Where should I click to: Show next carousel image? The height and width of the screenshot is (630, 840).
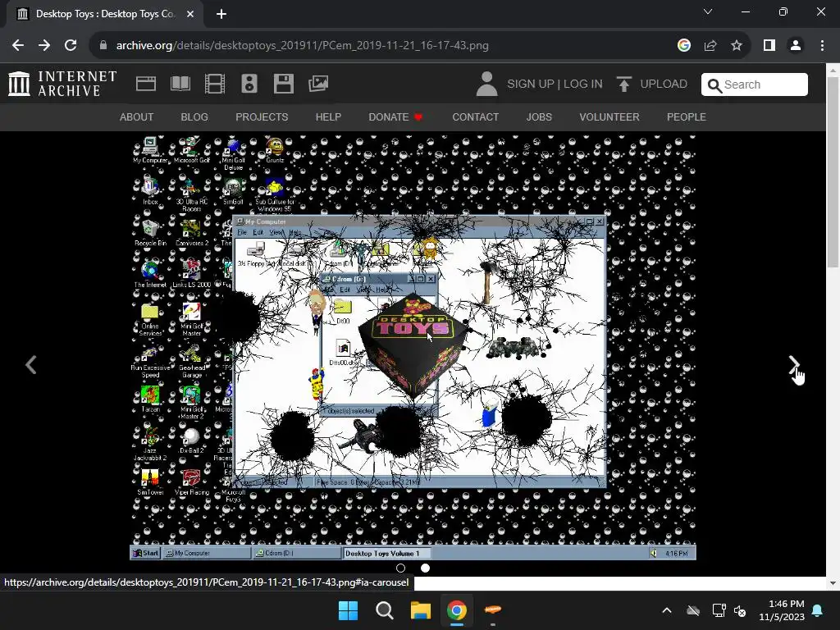tap(794, 365)
